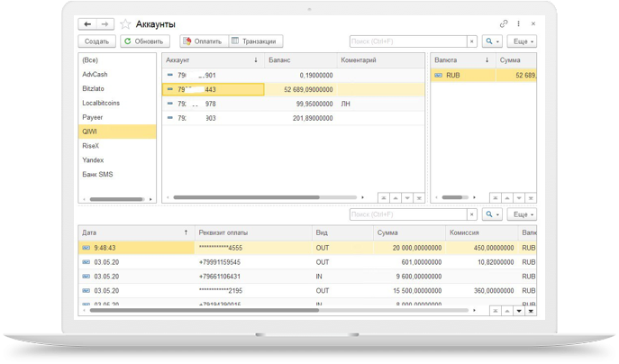Image resolution: width=619 pixels, height=364 pixels.
Task: Copy link via the chain icon
Action: tap(504, 23)
